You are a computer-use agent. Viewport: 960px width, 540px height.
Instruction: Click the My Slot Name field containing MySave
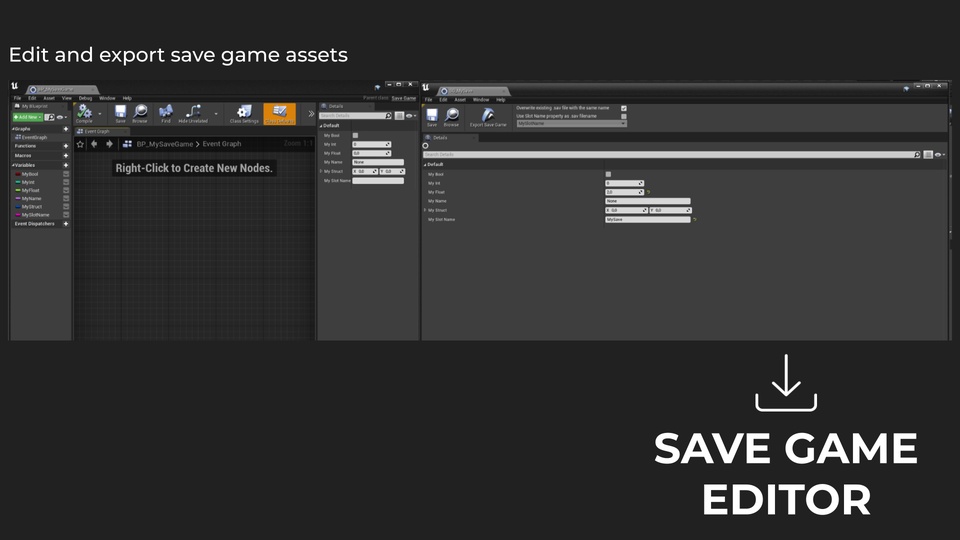647,219
